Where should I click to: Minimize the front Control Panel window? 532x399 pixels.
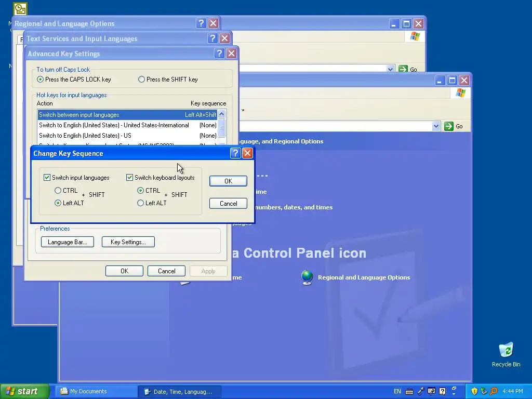tap(440, 81)
